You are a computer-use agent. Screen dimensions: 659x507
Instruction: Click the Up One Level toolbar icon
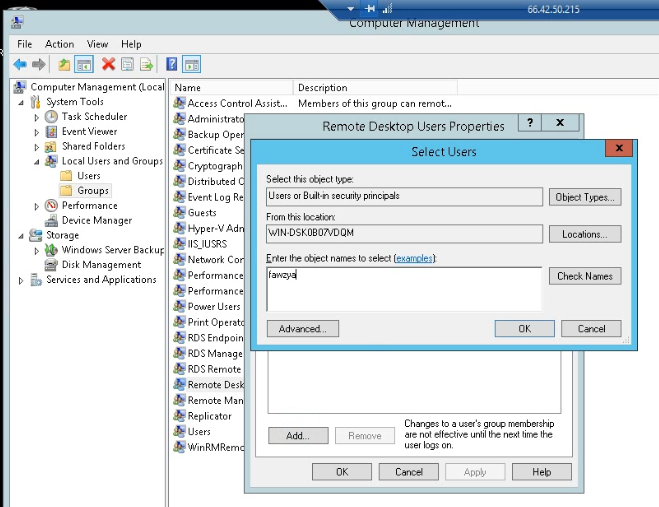pos(65,64)
